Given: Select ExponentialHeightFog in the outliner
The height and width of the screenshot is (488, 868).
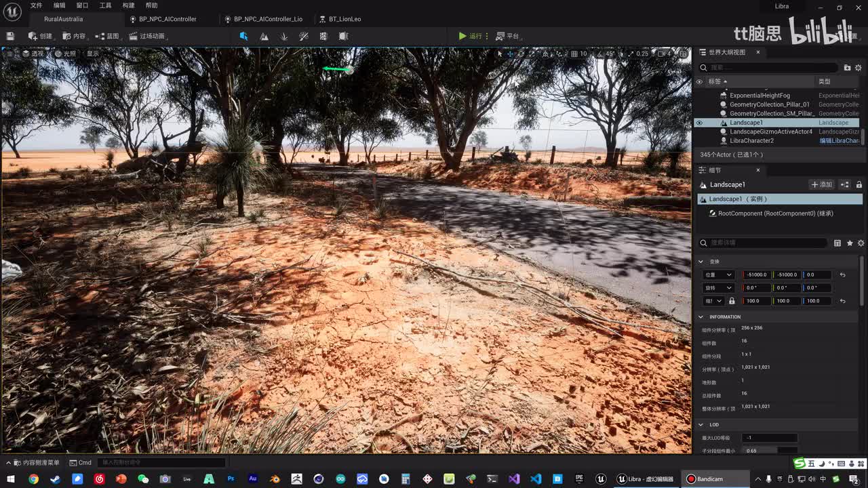Looking at the screenshot, I should [759, 96].
